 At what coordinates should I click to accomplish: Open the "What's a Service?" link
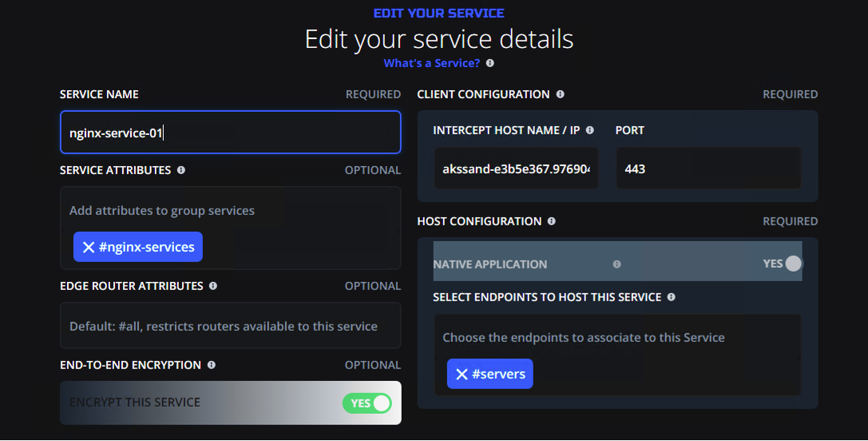[x=431, y=63]
